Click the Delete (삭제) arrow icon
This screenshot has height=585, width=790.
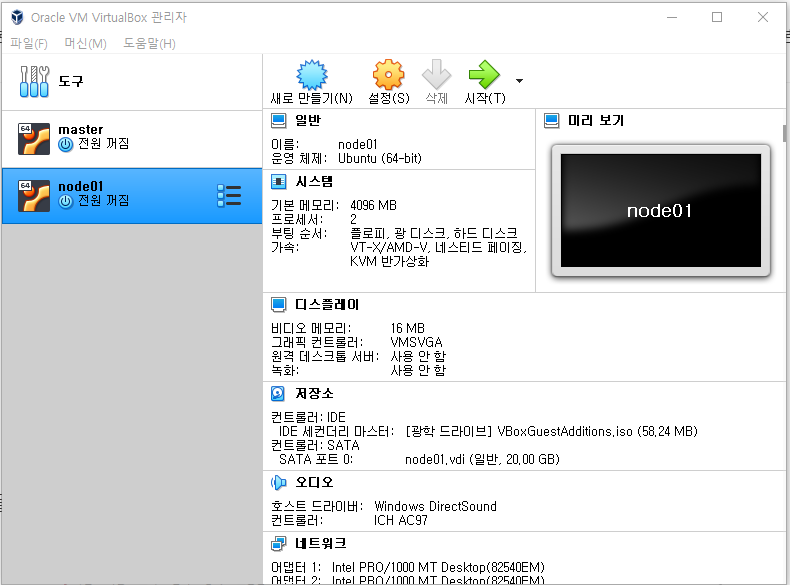click(436, 75)
